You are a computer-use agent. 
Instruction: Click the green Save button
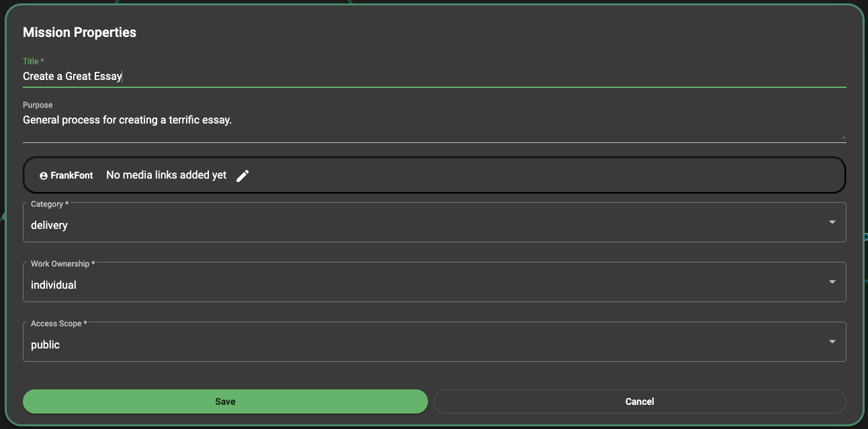coord(225,401)
